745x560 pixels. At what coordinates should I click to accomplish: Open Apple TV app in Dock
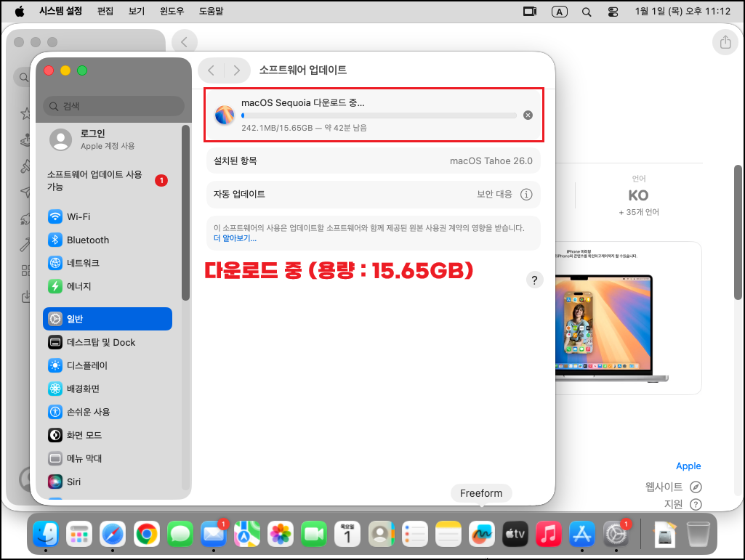515,534
